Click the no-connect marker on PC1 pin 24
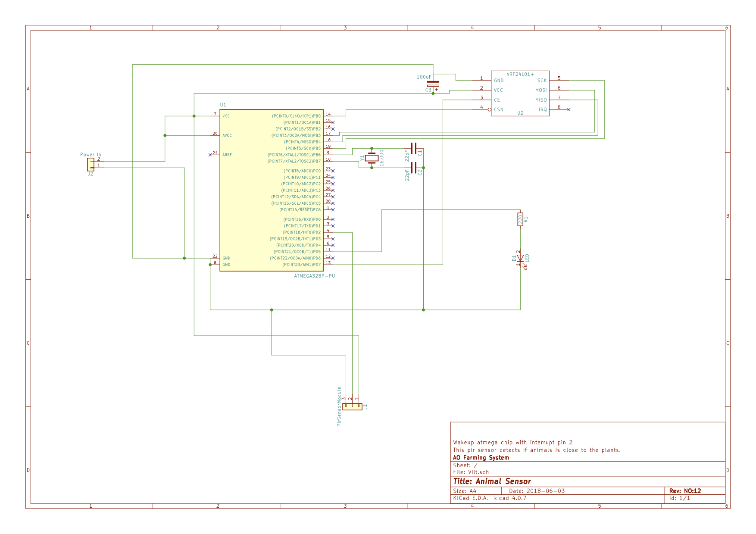 pos(333,178)
